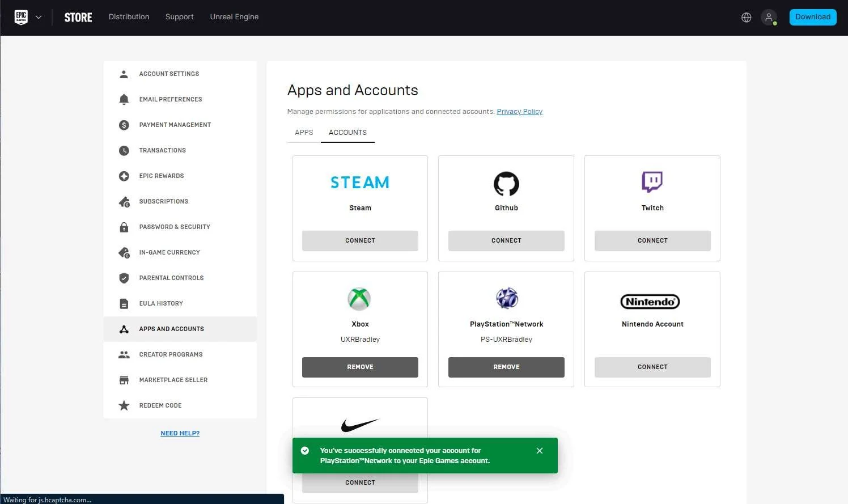Image resolution: width=848 pixels, height=504 pixels.
Task: Click the Twitch logo
Action: tap(652, 182)
